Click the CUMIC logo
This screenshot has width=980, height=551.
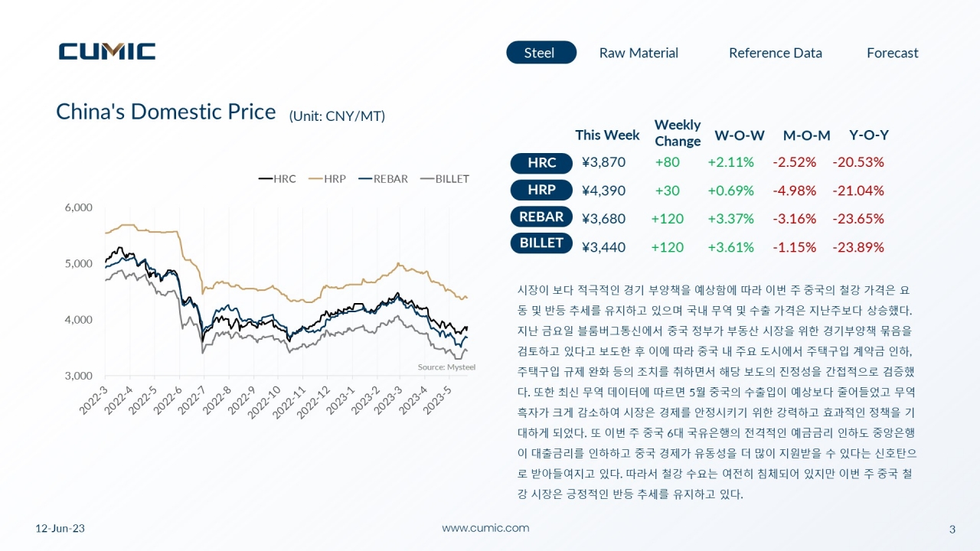(107, 51)
